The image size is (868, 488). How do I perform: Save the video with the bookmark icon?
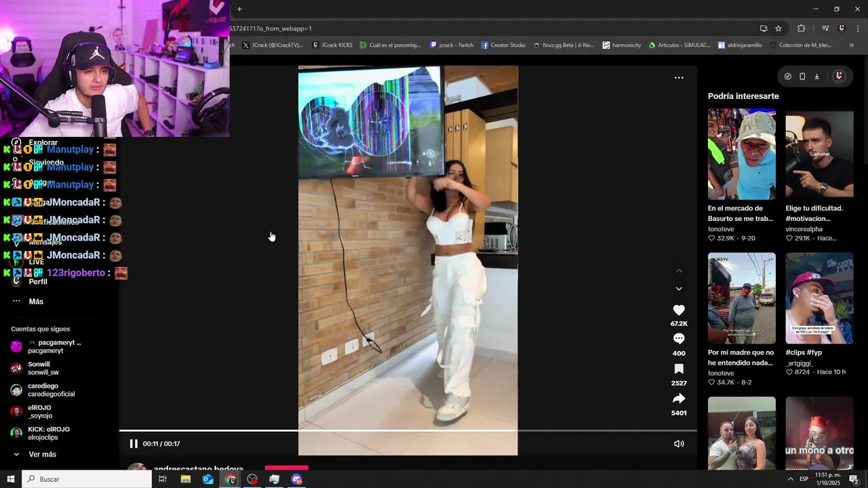coord(679,369)
